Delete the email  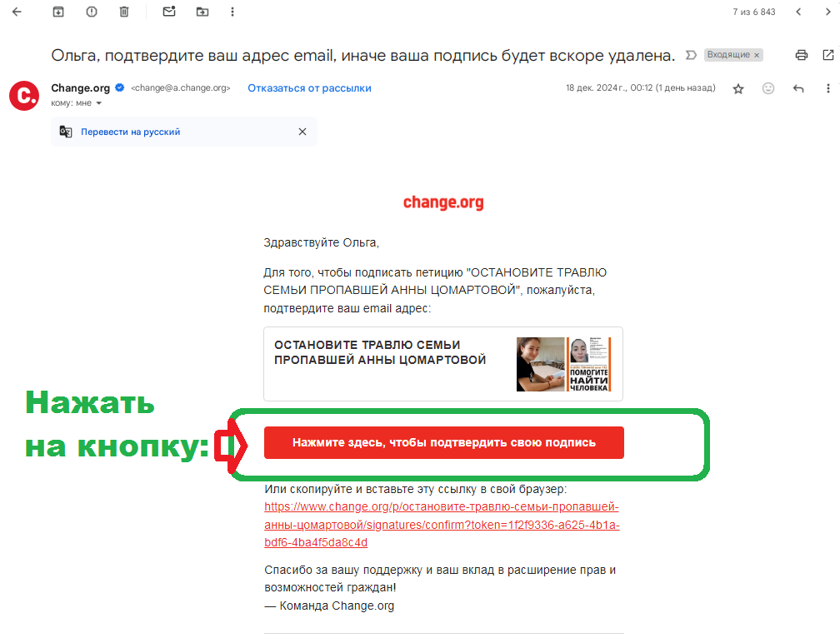tap(126, 12)
